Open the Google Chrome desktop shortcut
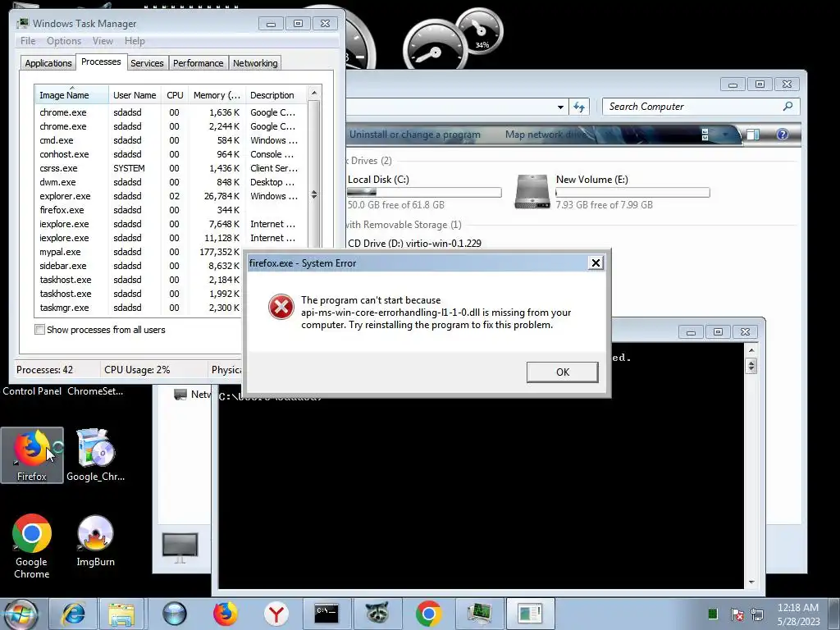Viewport: 840px width, 630px height. (32, 546)
